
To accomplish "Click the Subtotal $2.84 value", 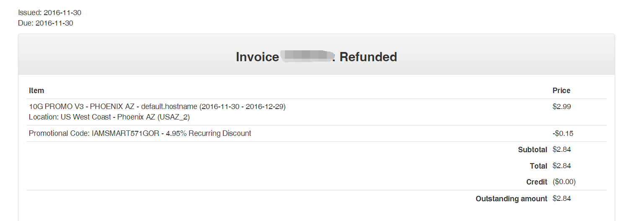I will pos(562,149).
